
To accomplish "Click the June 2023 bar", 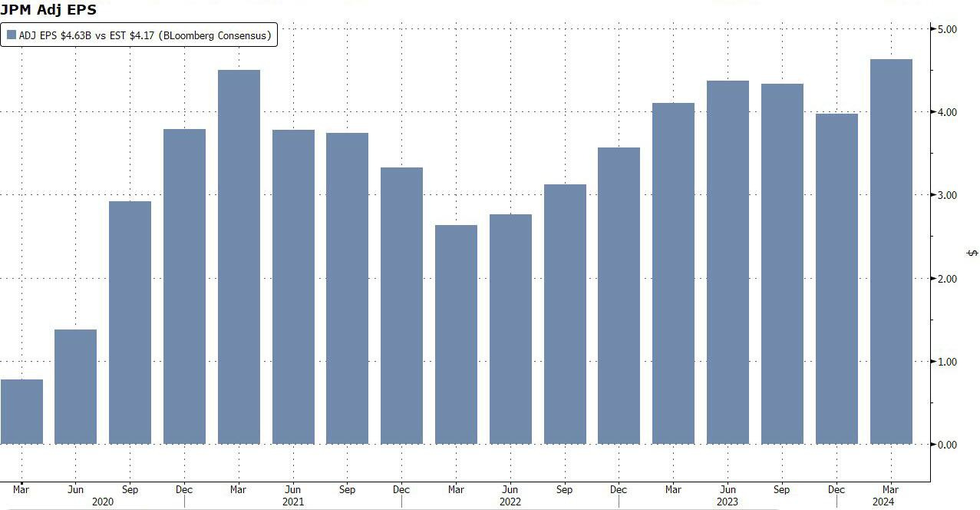I will tap(728, 262).
